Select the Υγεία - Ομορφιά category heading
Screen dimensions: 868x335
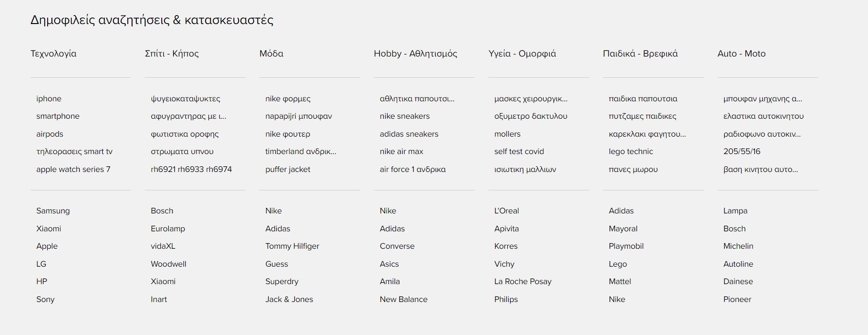pyautogui.click(x=522, y=54)
